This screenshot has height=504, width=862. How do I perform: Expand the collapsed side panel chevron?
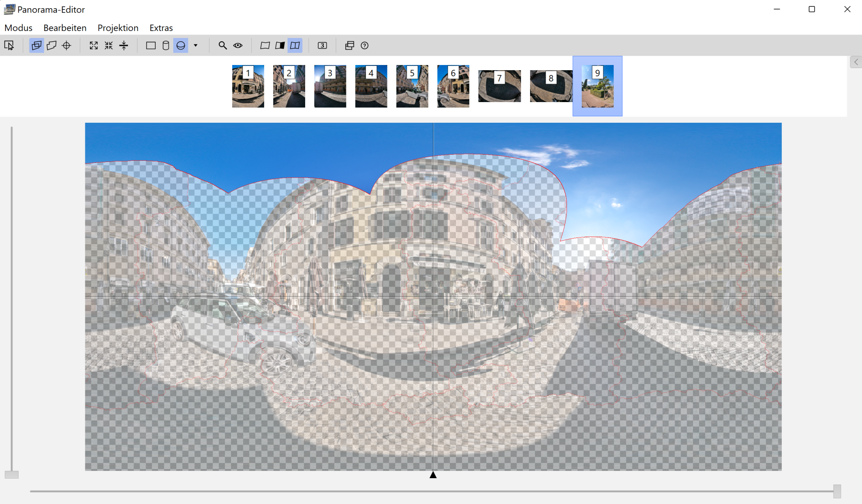pyautogui.click(x=856, y=62)
